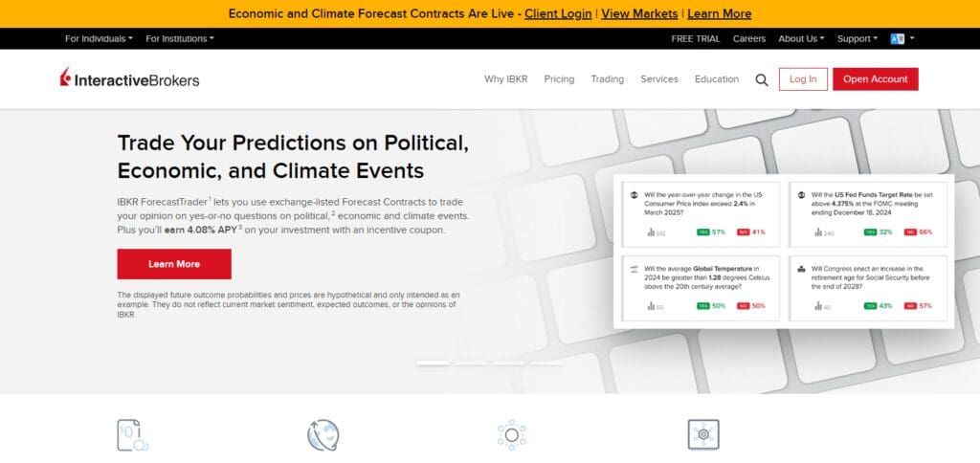Viewport: 980px width, 463px height.
Task: Select first carousel slide indicator
Action: [x=433, y=363]
